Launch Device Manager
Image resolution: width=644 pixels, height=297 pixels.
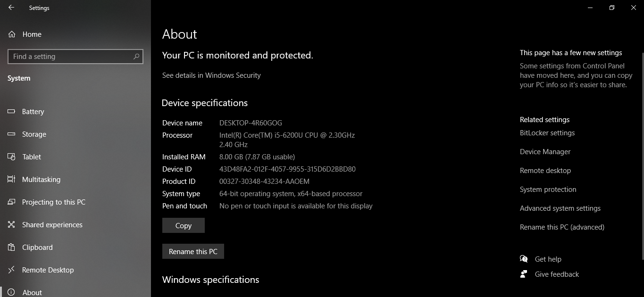coord(545,151)
